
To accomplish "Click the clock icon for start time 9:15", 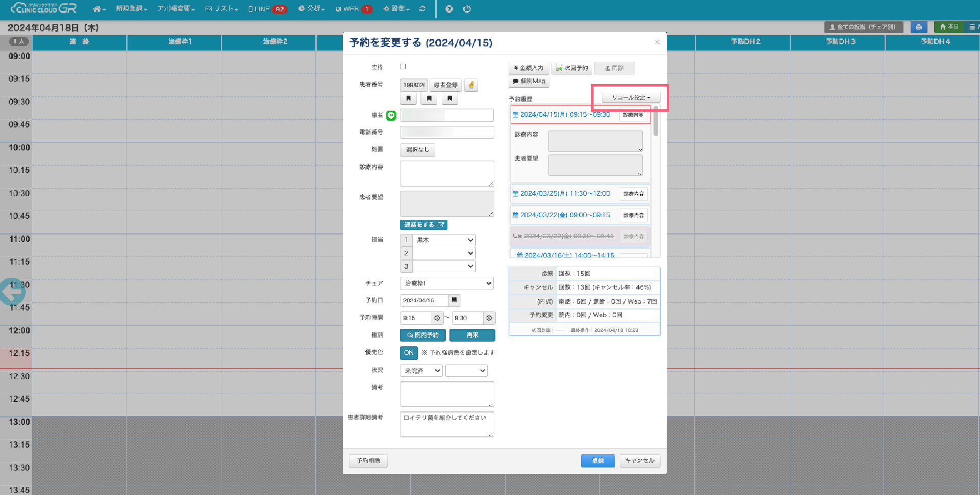I will [437, 318].
